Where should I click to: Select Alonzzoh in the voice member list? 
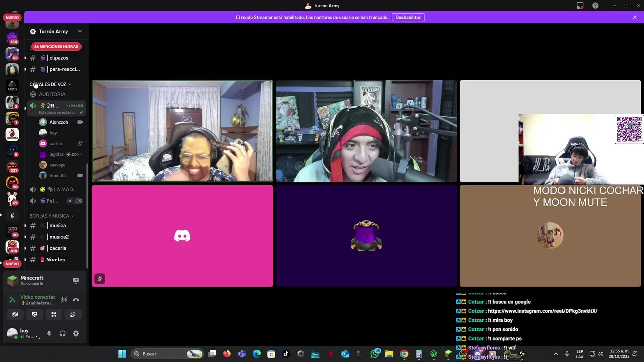pyautogui.click(x=61, y=122)
